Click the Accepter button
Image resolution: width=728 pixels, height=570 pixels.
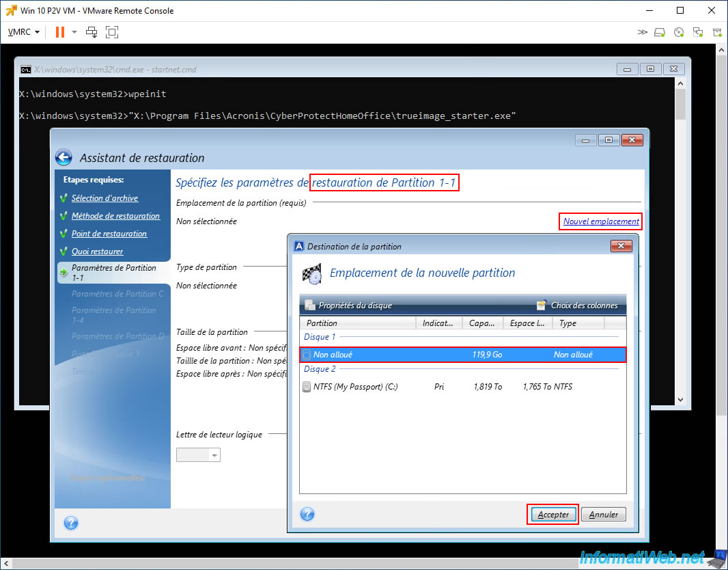(553, 514)
